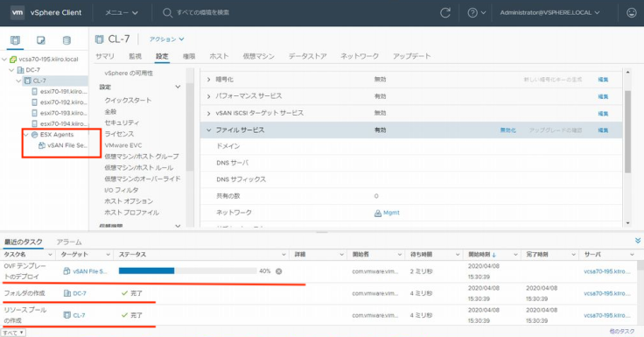Collapse the DC-7 tree node
The height and width of the screenshot is (337, 644).
click(11, 70)
